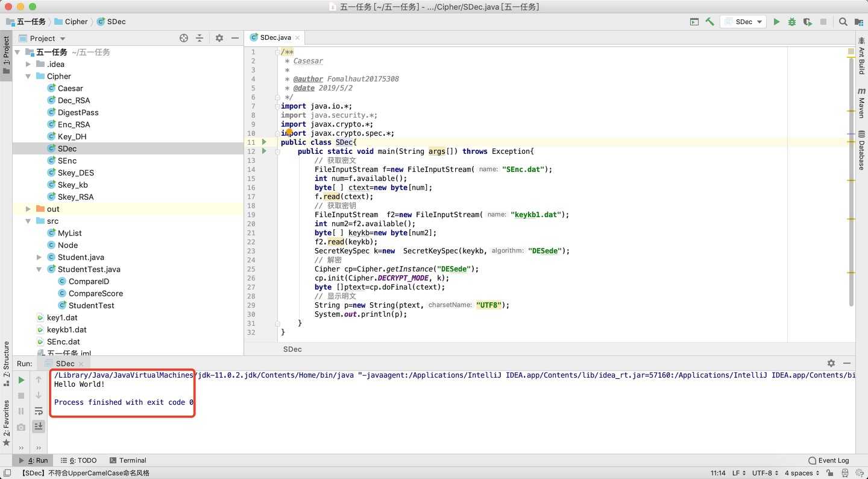Collapse the src folder

point(28,221)
